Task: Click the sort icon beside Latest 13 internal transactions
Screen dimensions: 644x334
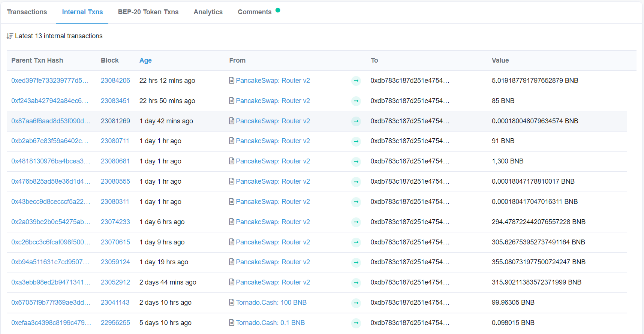Action: coord(10,36)
